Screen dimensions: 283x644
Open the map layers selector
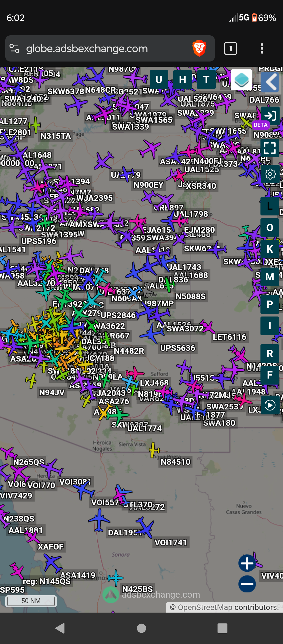pyautogui.click(x=241, y=80)
